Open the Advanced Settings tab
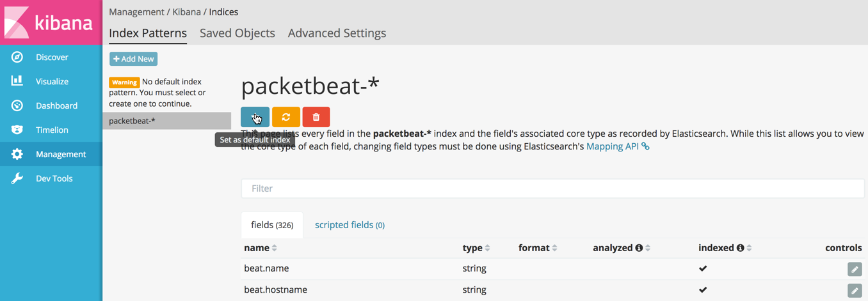The width and height of the screenshot is (868, 301). pos(337,33)
